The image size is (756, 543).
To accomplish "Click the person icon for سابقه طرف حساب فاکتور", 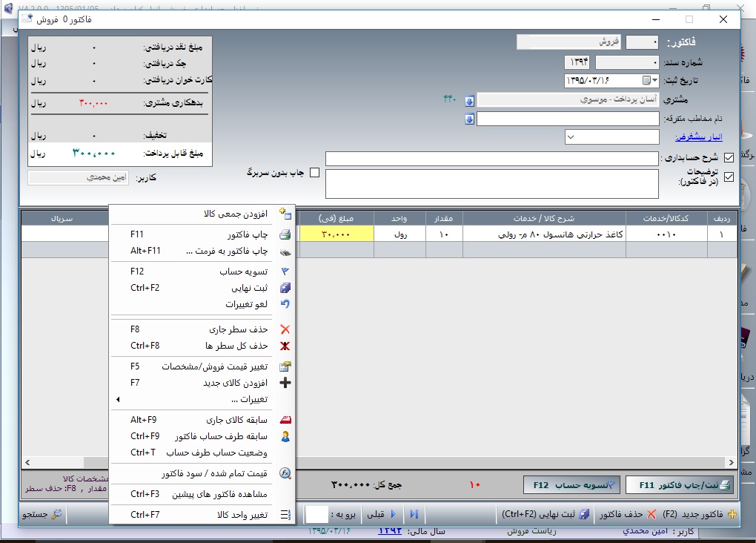I will click(285, 436).
